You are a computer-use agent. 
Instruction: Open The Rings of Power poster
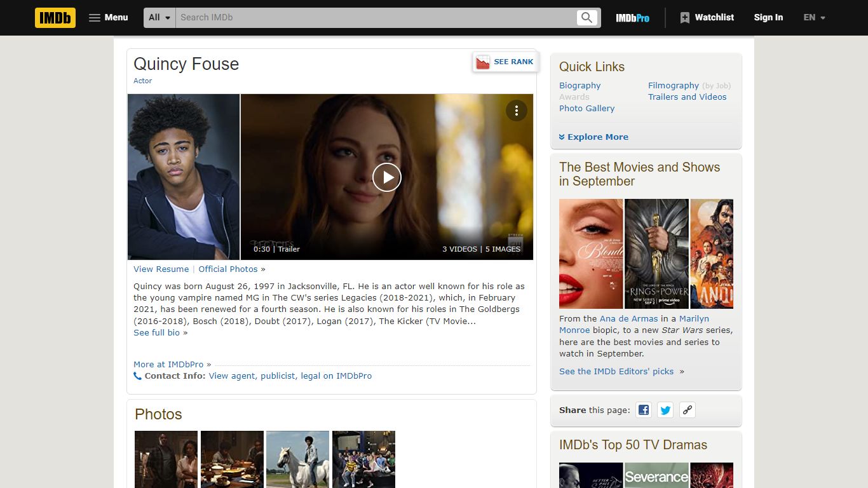(x=656, y=254)
